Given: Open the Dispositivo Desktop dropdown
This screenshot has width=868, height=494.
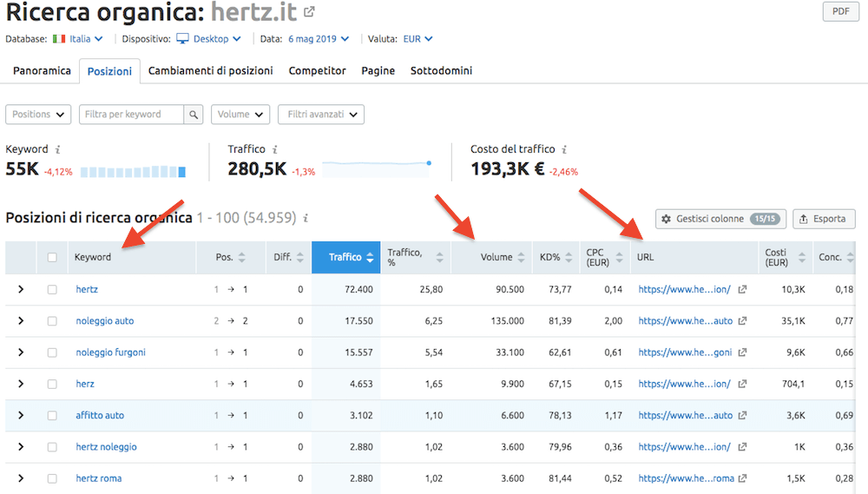Looking at the screenshot, I should pos(208,39).
